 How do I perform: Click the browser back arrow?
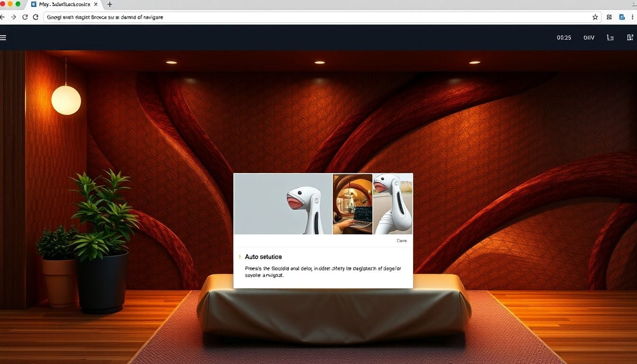(2, 17)
